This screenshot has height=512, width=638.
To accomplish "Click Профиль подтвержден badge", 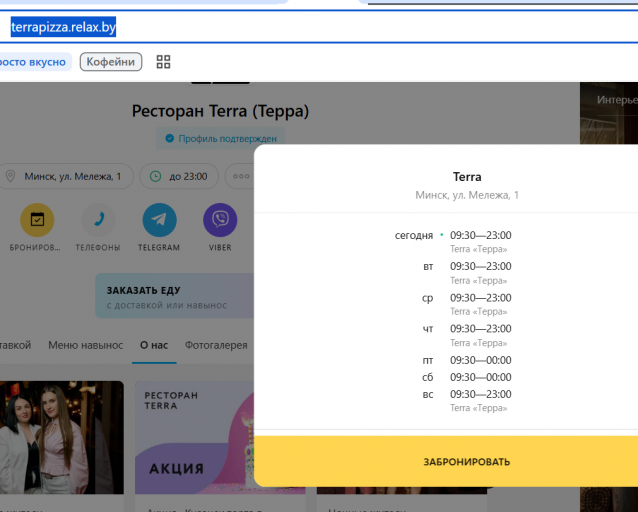I will point(221,138).
